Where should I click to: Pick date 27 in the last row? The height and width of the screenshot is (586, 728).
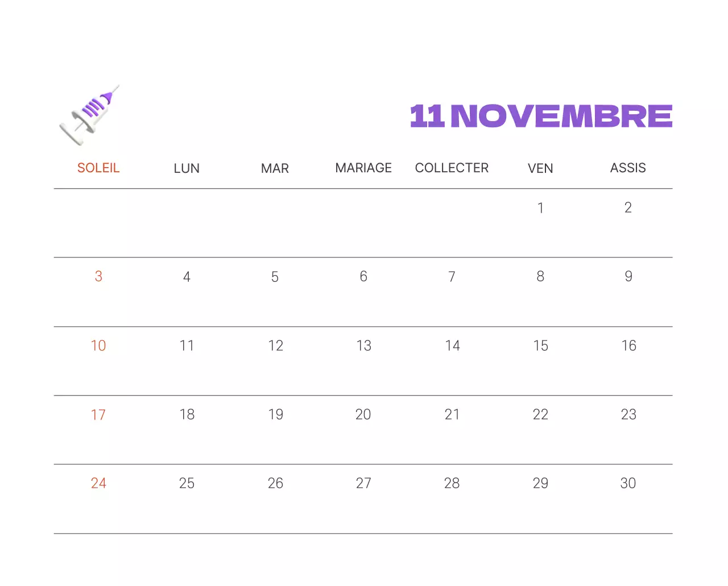[x=363, y=484]
